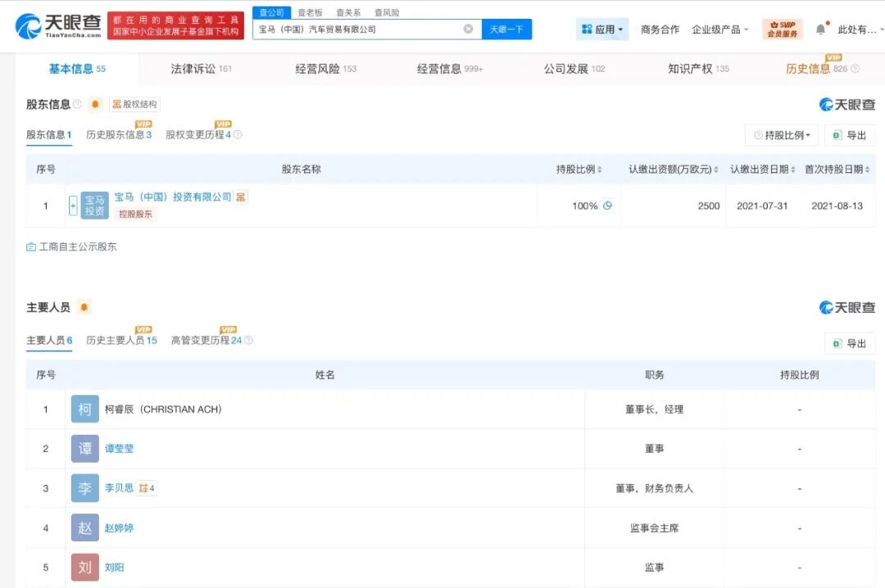Click the 柯 avatar icon
885x588 pixels.
[x=84, y=409]
